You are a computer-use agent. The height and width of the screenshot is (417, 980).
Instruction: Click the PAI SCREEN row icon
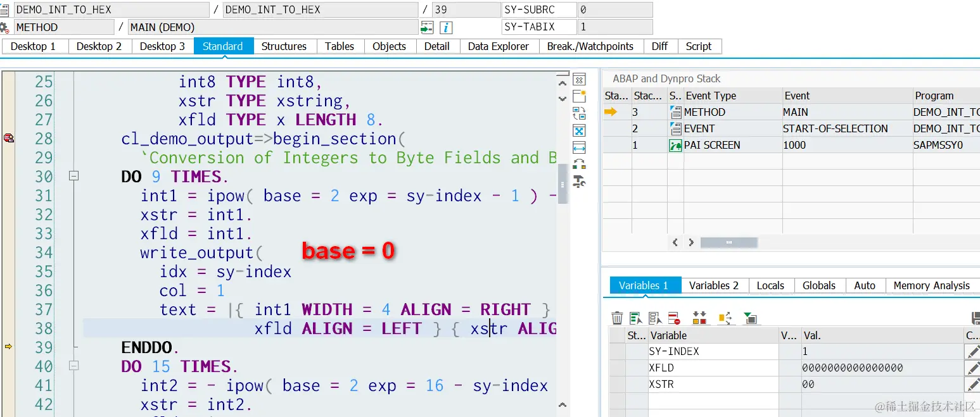click(675, 145)
